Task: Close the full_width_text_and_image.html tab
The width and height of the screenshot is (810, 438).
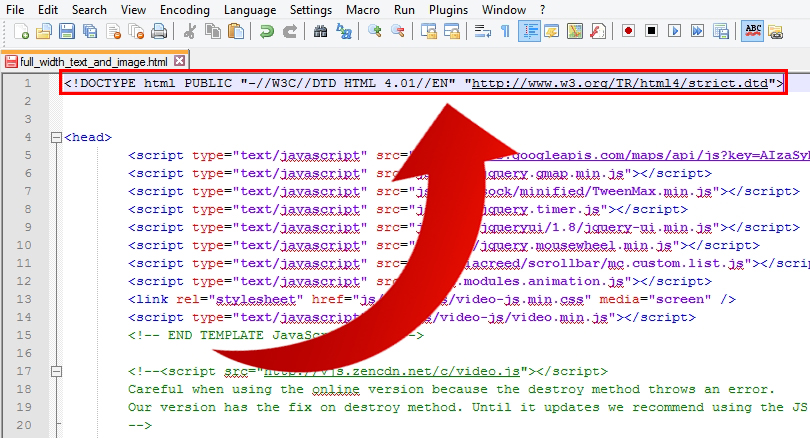Action: [179, 62]
